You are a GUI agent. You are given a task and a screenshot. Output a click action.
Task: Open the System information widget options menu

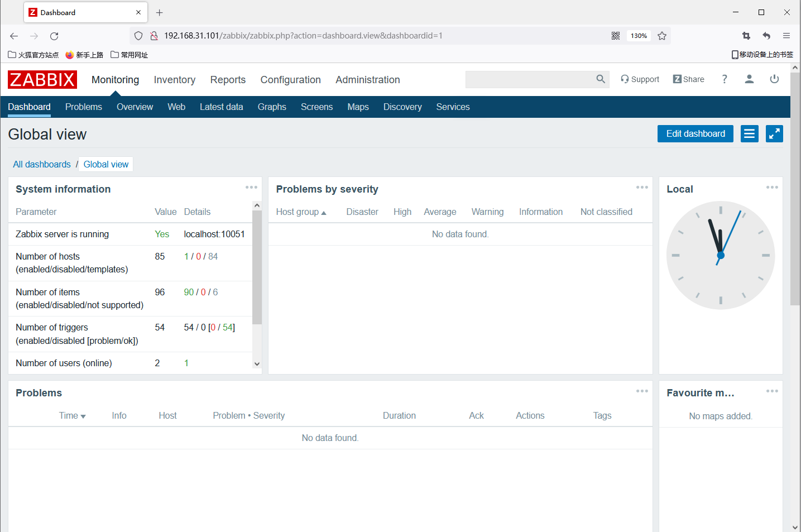(251, 187)
